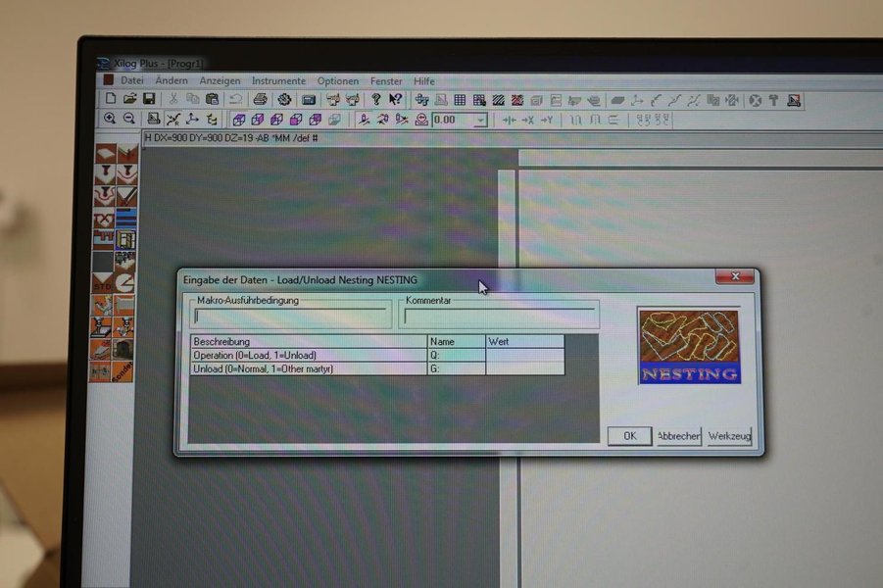
Task: Click the New file icon
Action: coord(111,99)
